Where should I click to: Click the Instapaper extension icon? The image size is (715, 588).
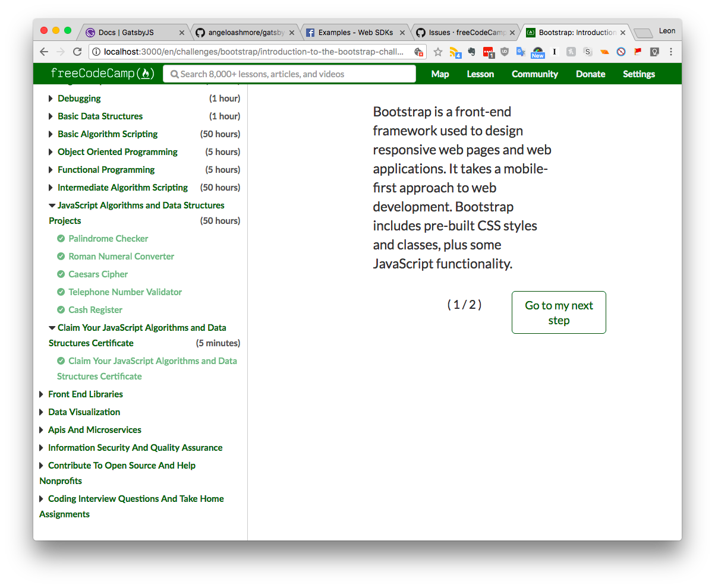[553, 52]
